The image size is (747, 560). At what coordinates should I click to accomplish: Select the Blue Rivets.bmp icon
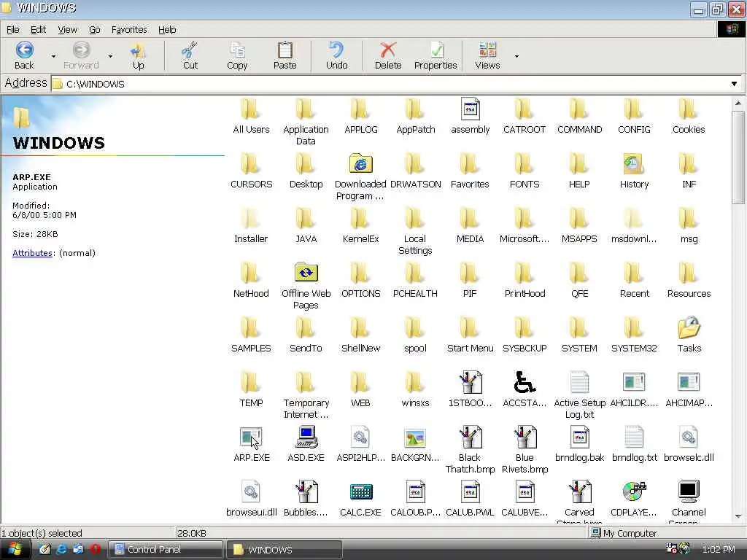coord(525,437)
